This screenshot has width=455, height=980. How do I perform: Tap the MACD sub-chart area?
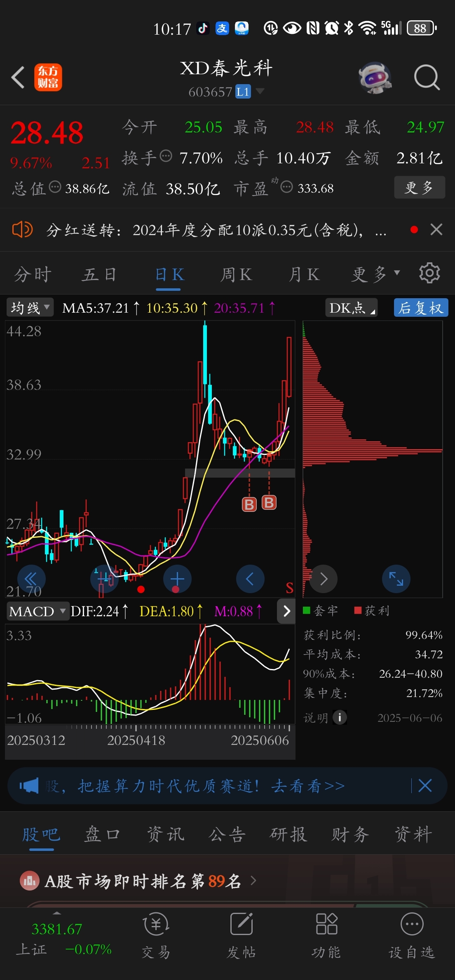tap(150, 674)
